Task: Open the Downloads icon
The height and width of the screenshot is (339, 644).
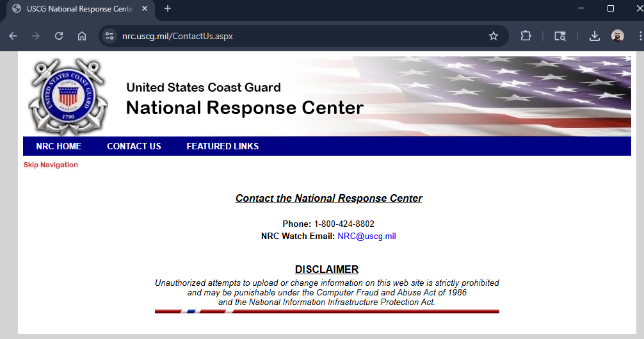Action: tap(594, 36)
